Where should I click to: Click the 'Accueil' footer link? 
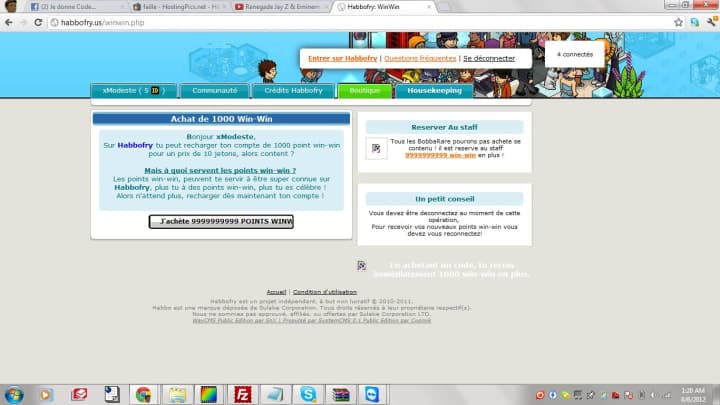pos(276,292)
